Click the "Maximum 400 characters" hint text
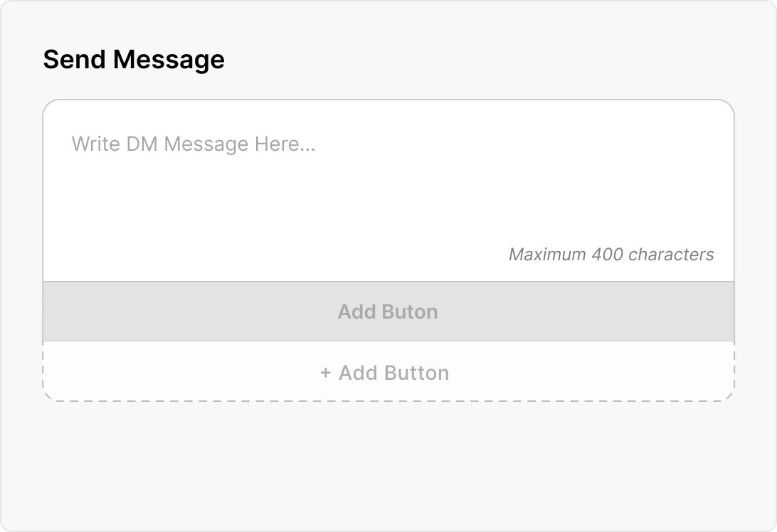Viewport: 777px width, 532px height. [611, 254]
